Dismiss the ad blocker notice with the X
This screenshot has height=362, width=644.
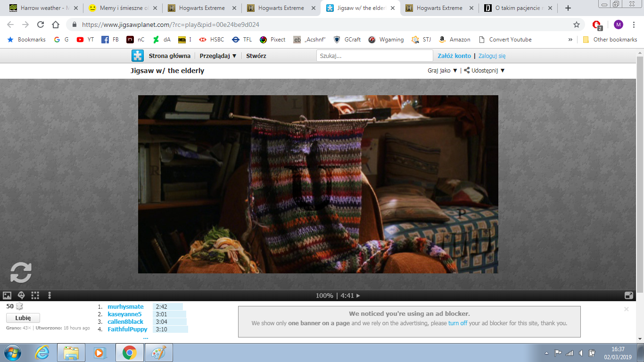(x=626, y=309)
